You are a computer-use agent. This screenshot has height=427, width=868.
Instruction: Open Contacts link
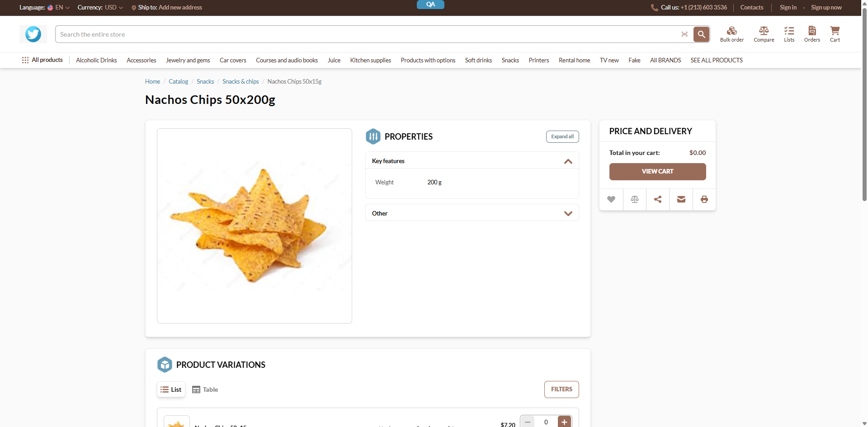coord(752,8)
